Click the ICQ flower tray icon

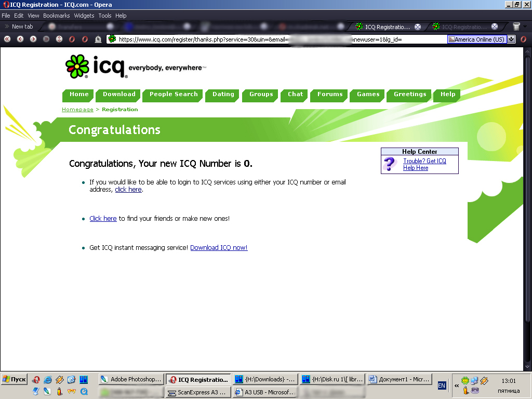tap(465, 381)
